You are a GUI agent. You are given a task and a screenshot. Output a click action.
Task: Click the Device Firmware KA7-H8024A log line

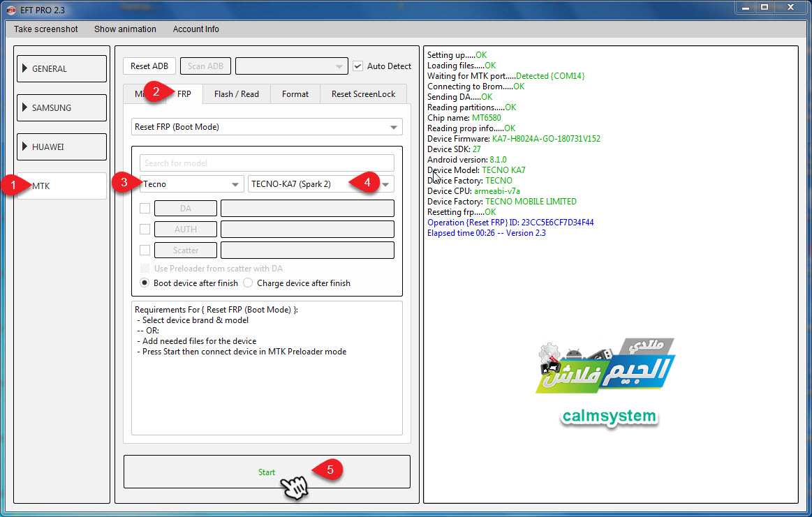click(x=514, y=139)
